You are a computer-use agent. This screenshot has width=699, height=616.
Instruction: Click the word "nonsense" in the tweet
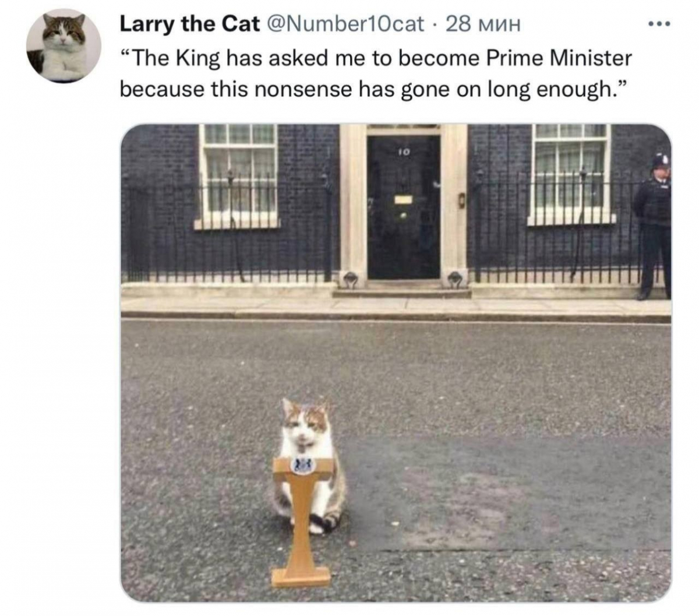click(303, 89)
